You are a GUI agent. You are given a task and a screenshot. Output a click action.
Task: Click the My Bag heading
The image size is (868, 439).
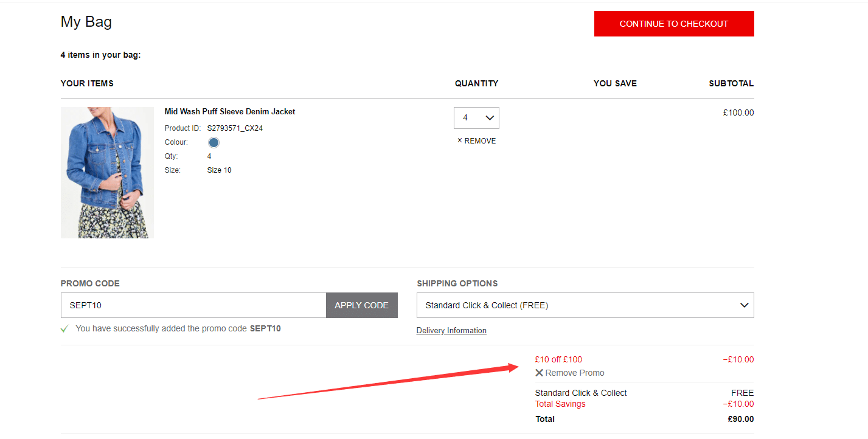(x=86, y=22)
